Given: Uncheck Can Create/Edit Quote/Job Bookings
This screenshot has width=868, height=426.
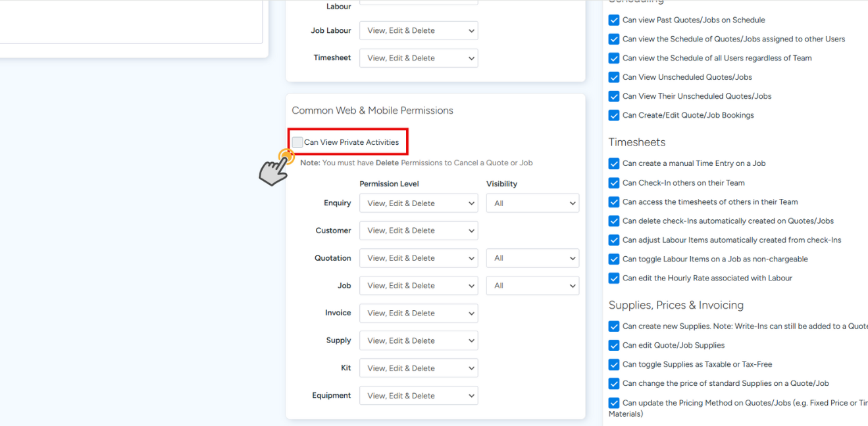Looking at the screenshot, I should tap(614, 115).
